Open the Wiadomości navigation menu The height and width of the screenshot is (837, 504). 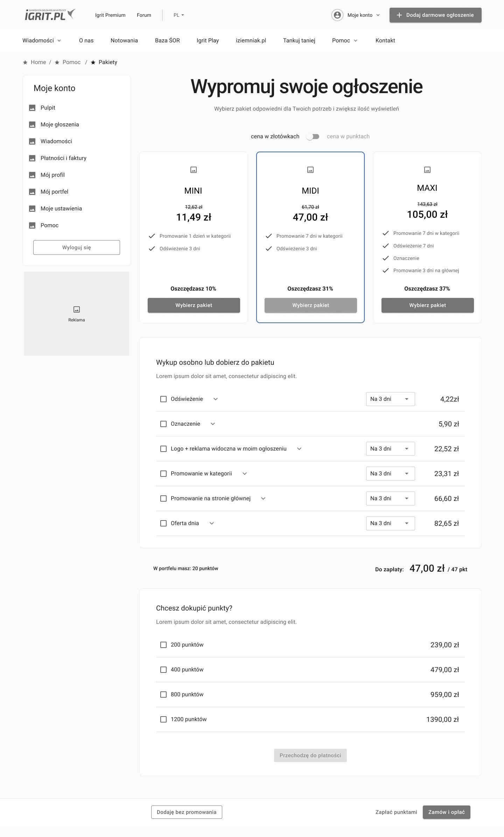pyautogui.click(x=42, y=41)
